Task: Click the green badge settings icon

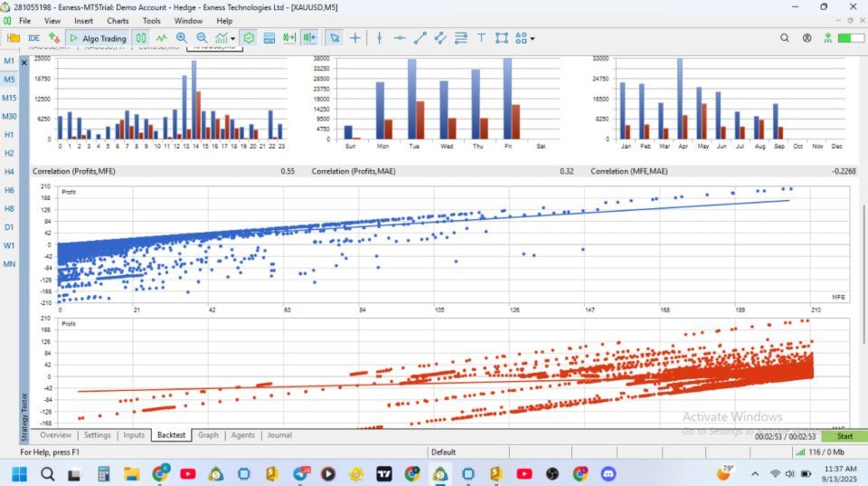Action: pyautogui.click(x=249, y=38)
